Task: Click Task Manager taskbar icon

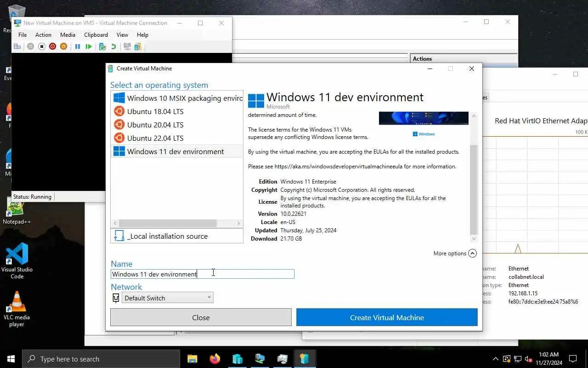Action: tap(282, 359)
